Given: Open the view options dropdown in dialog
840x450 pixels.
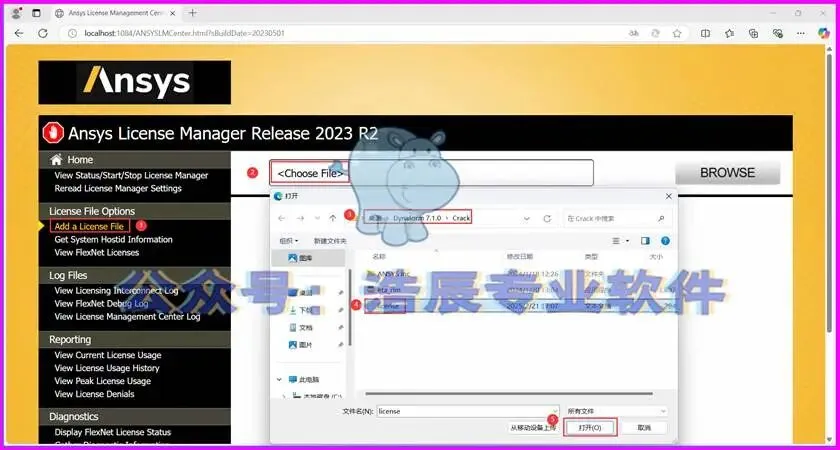Looking at the screenshot, I should coord(621,241).
